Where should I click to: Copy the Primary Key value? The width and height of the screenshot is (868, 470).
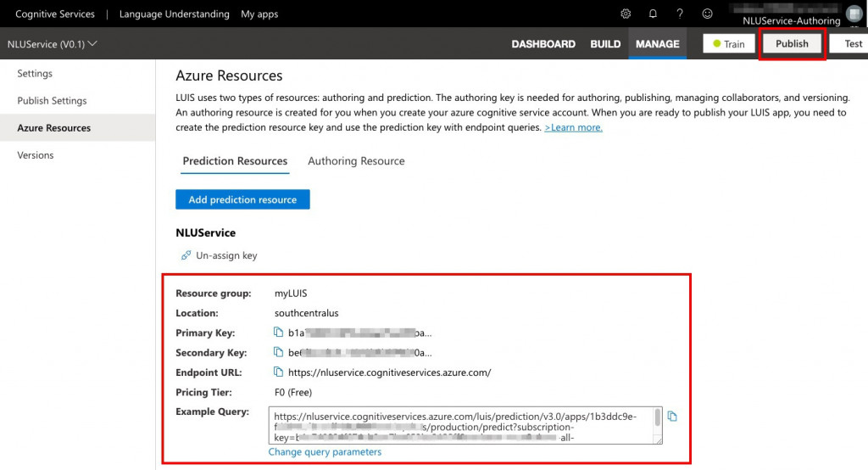click(278, 332)
